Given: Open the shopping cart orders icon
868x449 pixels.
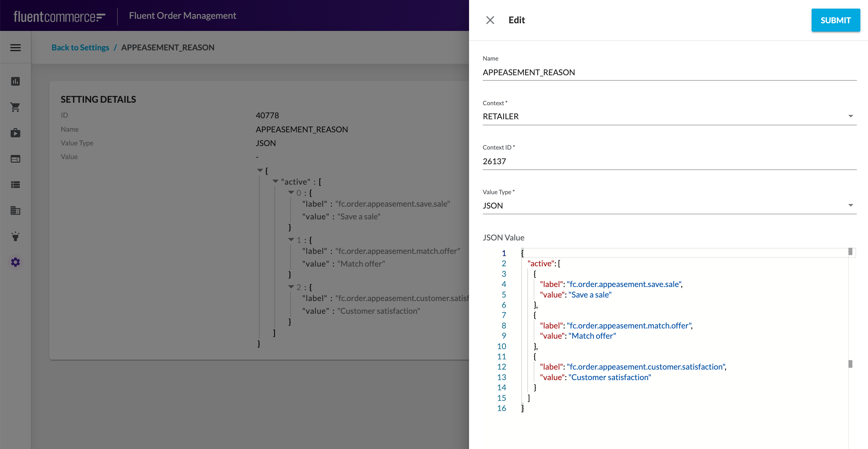Looking at the screenshot, I should click(16, 107).
